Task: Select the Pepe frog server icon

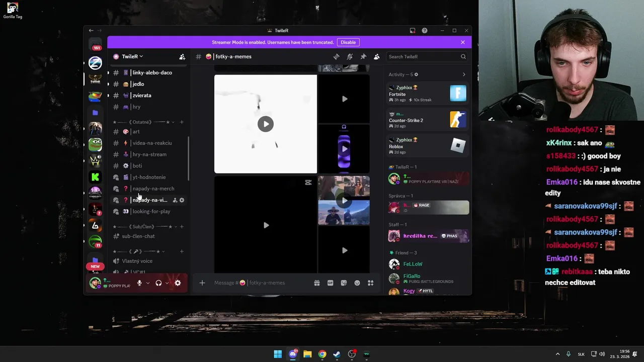Action: (95, 144)
